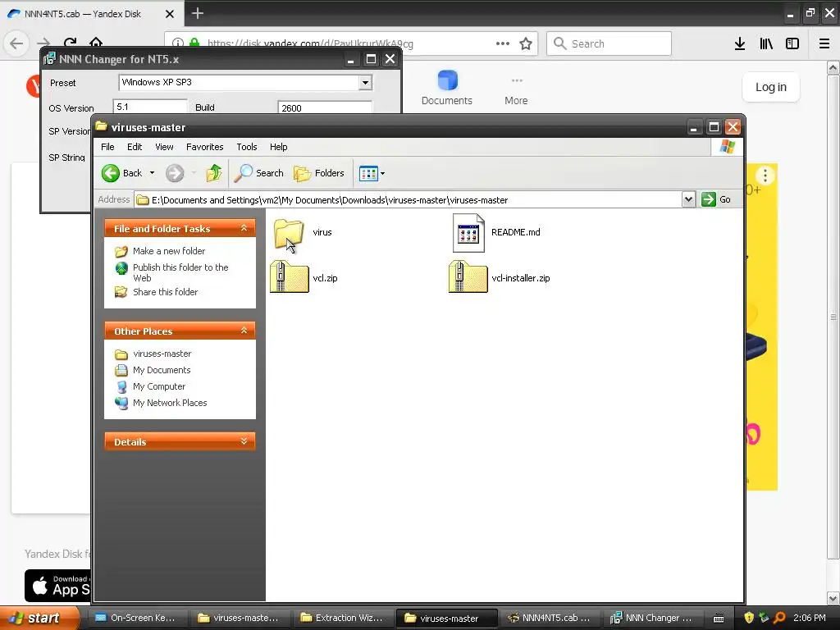Bookmark this page with star icon
Image resolution: width=840 pixels, height=630 pixels.
click(x=526, y=43)
